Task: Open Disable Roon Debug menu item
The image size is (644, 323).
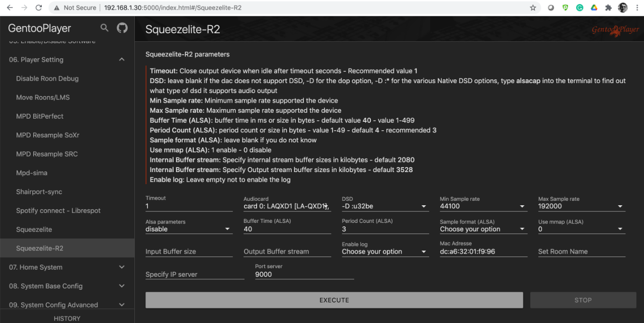Action: pos(67,78)
